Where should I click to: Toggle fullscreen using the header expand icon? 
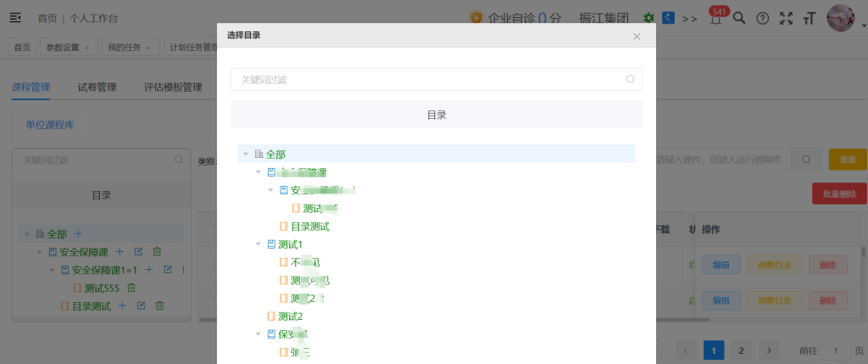click(786, 18)
